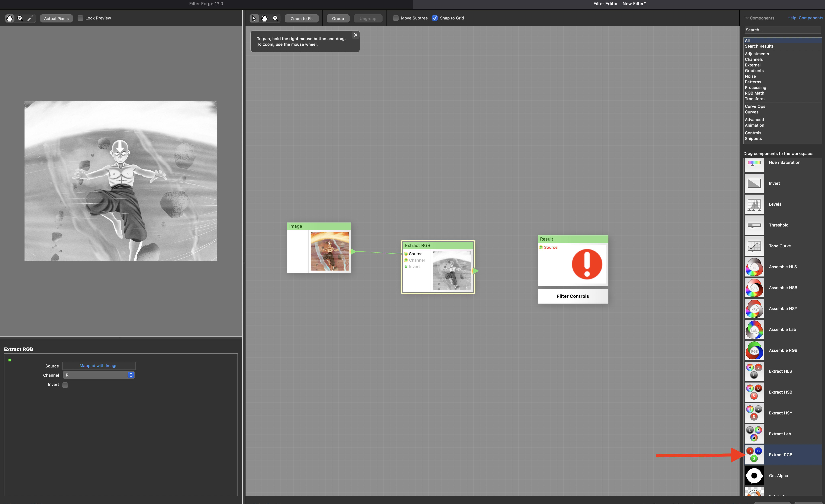Screen dimensions: 825x504
Task: Select the Noise category
Action: (x=782, y=76)
